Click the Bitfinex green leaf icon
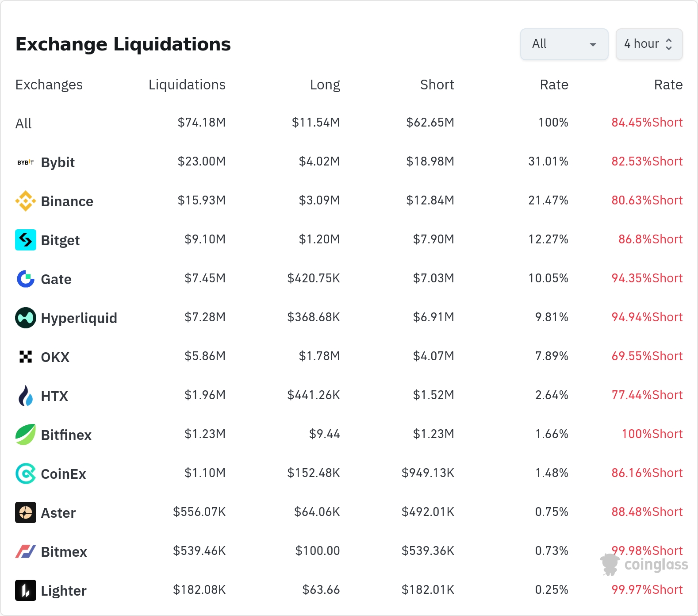The height and width of the screenshot is (616, 698). pos(26,435)
